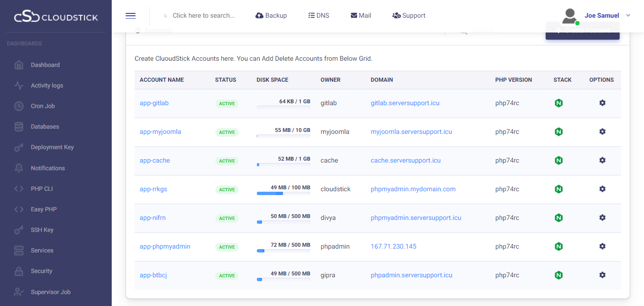Click the hamburger menu icon

(130, 16)
